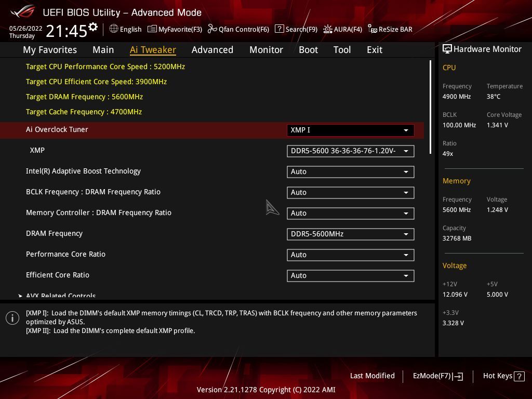Open XMP profile dropdown

pyautogui.click(x=350, y=151)
